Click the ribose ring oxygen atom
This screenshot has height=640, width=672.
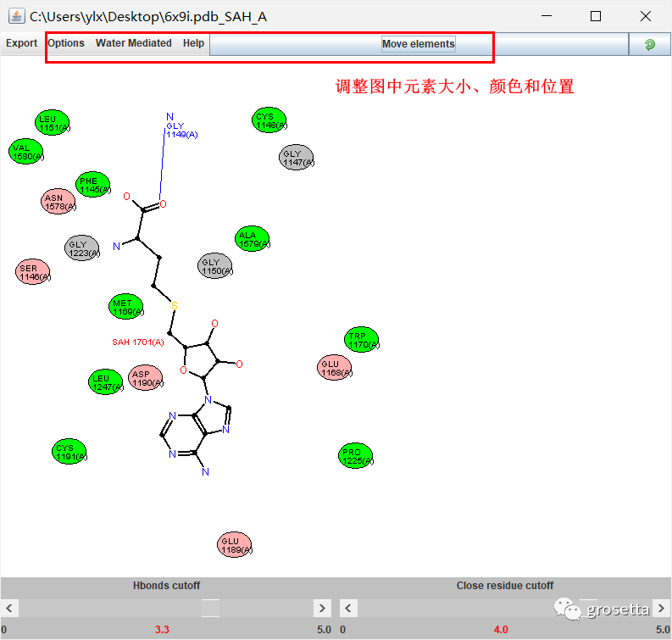point(183,370)
